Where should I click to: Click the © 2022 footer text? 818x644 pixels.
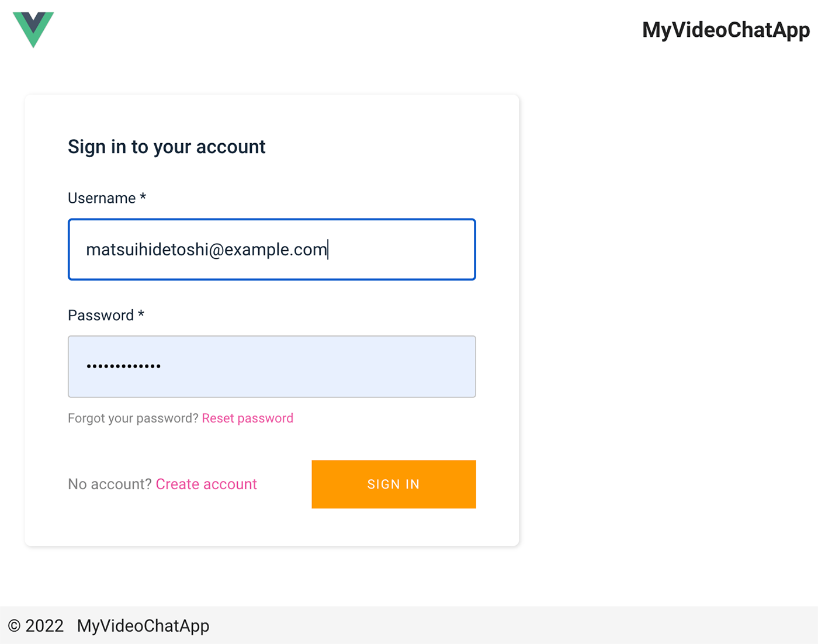[36, 626]
